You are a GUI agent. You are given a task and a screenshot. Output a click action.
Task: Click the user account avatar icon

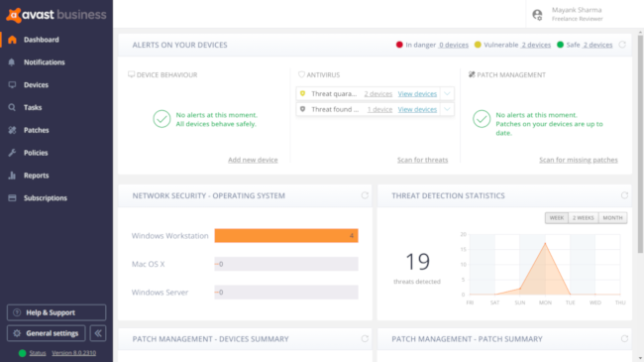[x=537, y=15]
